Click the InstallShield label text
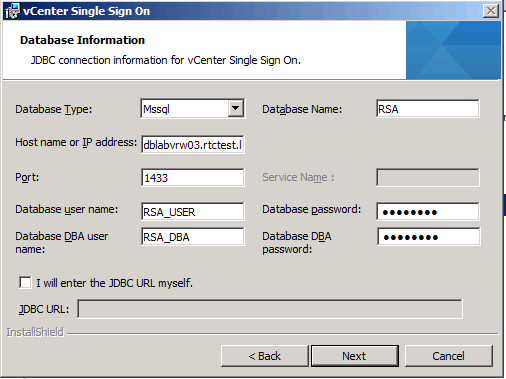This screenshot has height=379, width=506. (x=35, y=332)
